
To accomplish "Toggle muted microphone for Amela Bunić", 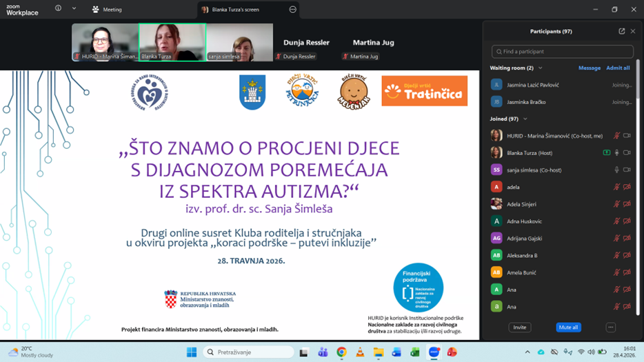I will [x=616, y=272].
